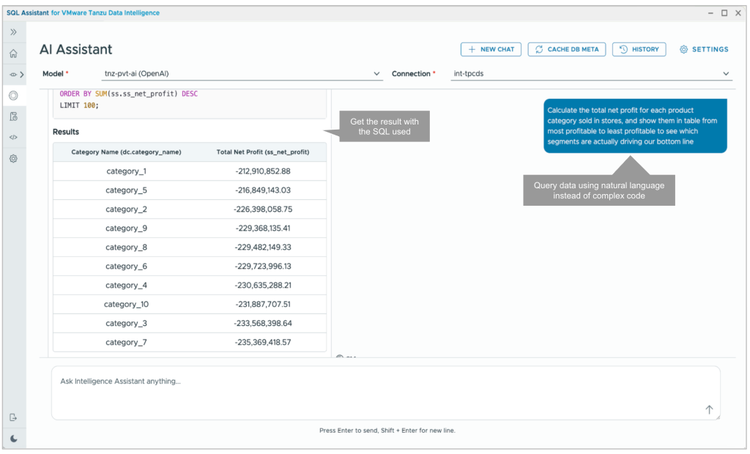Image resolution: width=750 pixels, height=454 pixels.
Task: Expand the sidebar with double-chevron icon
Action: 13,32
